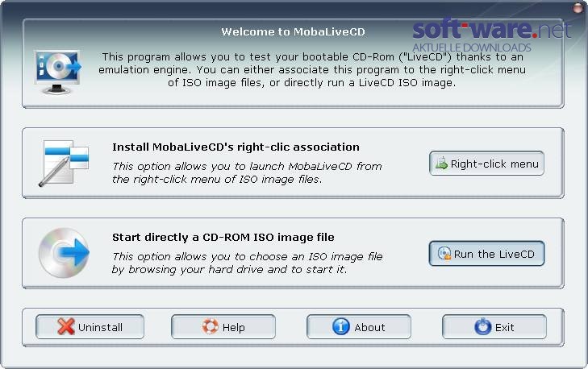Click the text 'the right-click menu of ISO image files.'
The height and width of the screenshot is (369, 588).
click(x=217, y=180)
